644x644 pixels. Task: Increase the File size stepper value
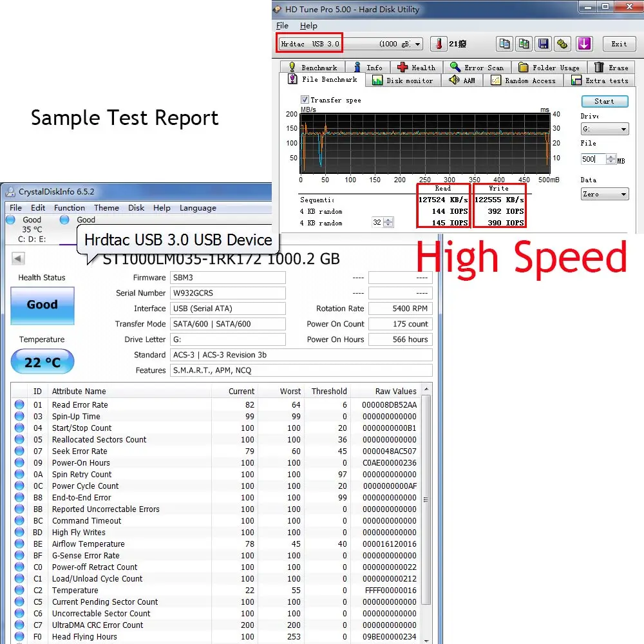611,157
